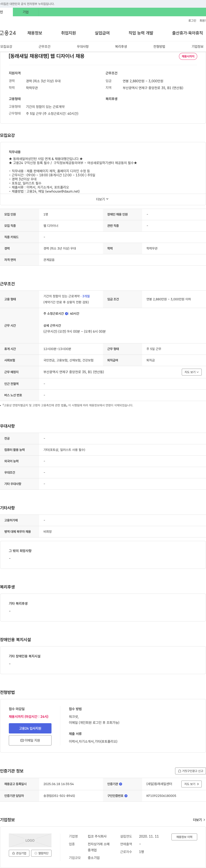Open the 채용정보 menu
Viewport: 206px width, 868px height.
[35, 33]
